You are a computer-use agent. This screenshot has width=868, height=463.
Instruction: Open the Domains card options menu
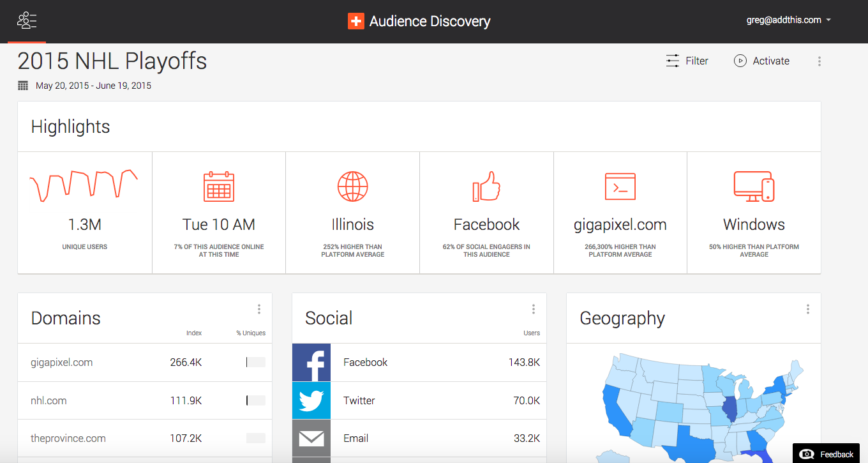coord(259,309)
